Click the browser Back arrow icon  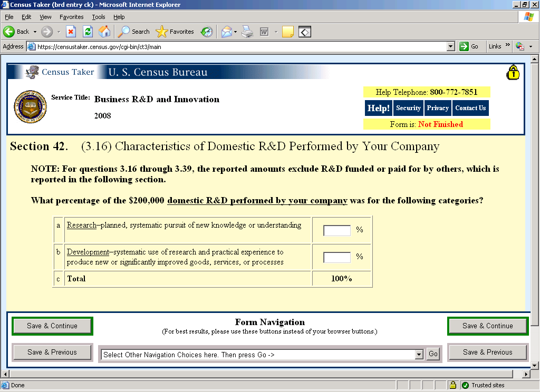point(9,32)
